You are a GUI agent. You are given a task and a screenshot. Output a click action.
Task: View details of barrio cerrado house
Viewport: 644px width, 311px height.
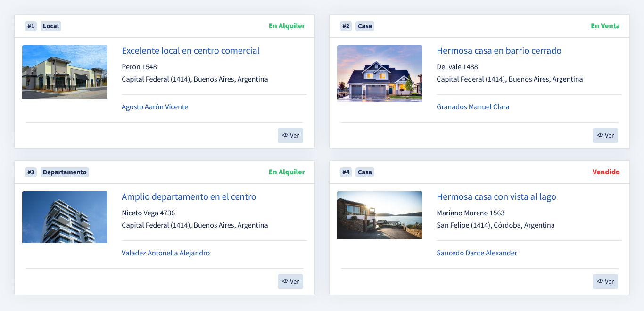605,135
